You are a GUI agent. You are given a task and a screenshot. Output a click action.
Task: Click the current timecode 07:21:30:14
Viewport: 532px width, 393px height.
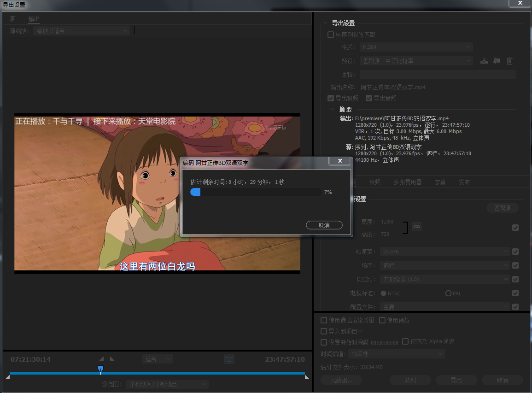coord(30,359)
